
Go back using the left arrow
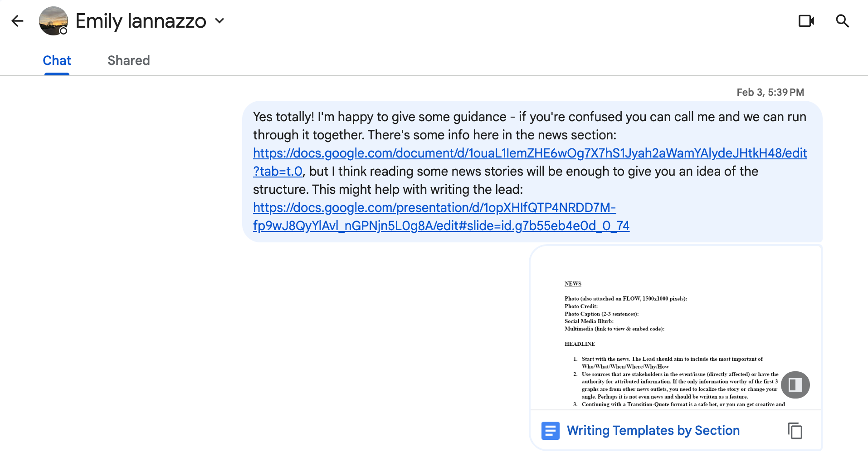(x=17, y=21)
